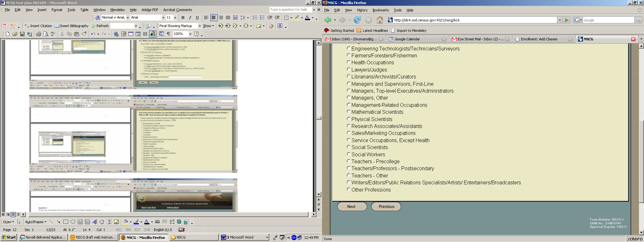Click the Save icon in Word toolbar
The height and width of the screenshot is (242, 644).
pos(22,34)
